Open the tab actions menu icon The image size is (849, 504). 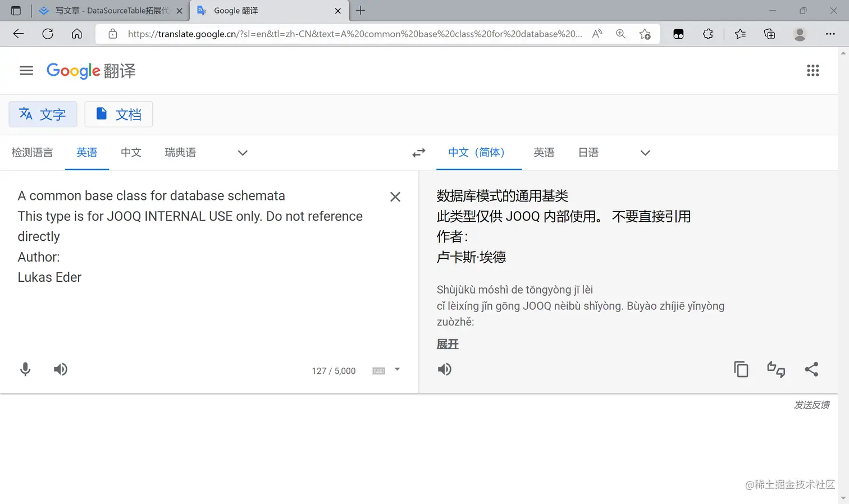(16, 11)
